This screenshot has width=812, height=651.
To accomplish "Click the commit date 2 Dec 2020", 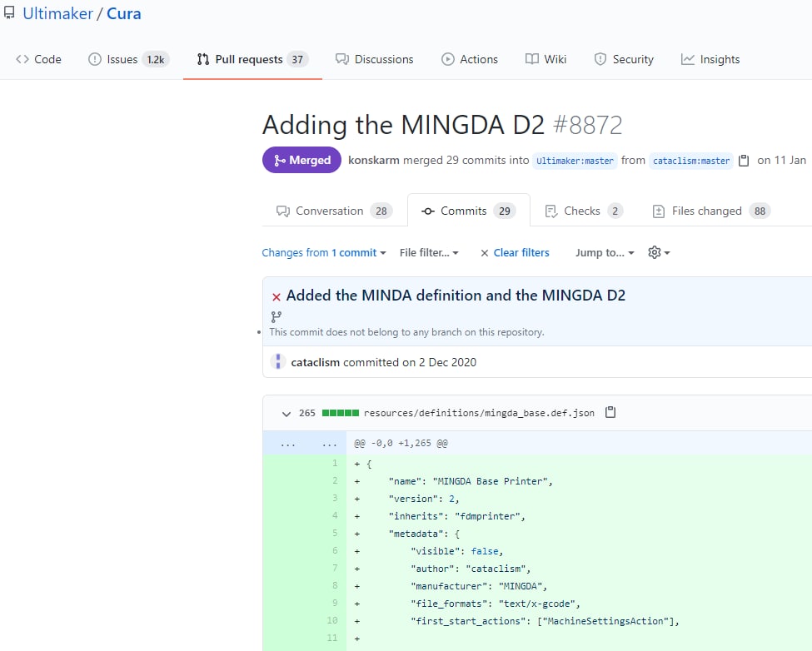I will 447,362.
